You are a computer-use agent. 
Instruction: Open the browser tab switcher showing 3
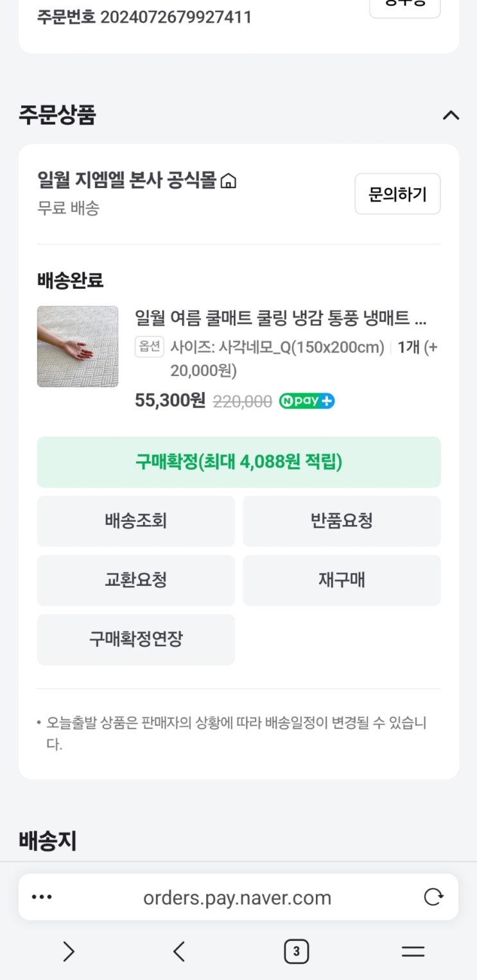[x=296, y=952]
